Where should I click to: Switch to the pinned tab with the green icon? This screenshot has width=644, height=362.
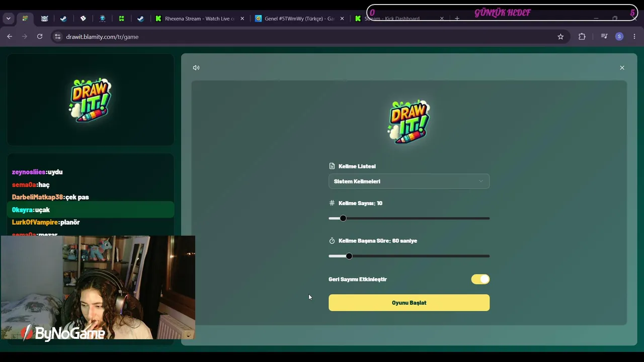click(x=121, y=19)
